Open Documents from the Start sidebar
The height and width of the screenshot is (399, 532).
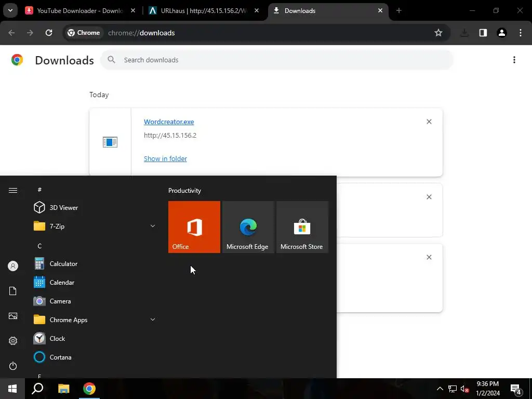pos(13,291)
